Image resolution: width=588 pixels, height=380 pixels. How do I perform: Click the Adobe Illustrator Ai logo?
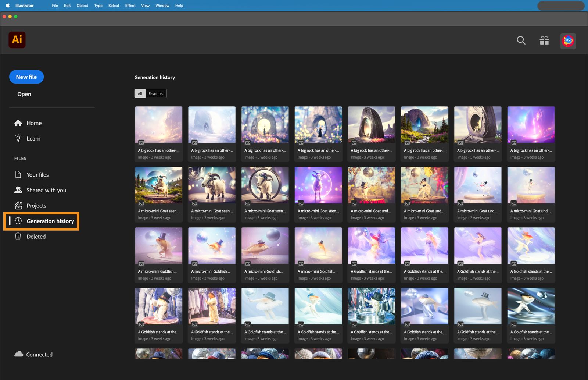point(17,40)
